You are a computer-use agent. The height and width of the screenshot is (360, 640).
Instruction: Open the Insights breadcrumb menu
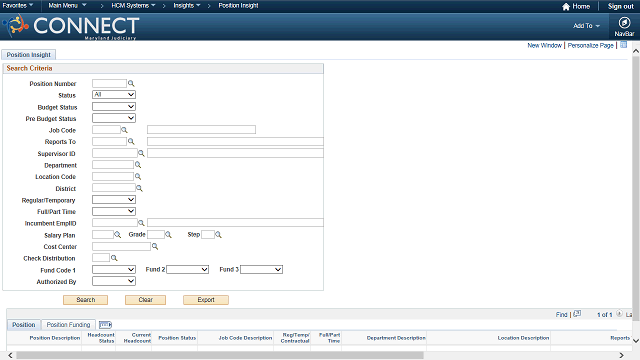click(x=187, y=6)
